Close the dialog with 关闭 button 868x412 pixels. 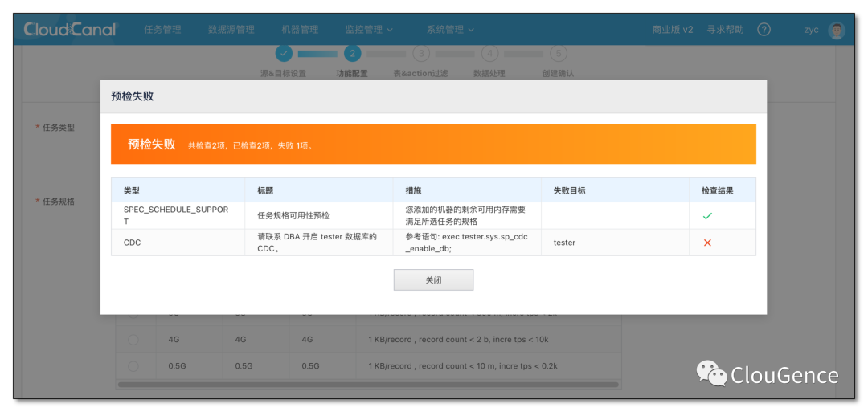[433, 279]
